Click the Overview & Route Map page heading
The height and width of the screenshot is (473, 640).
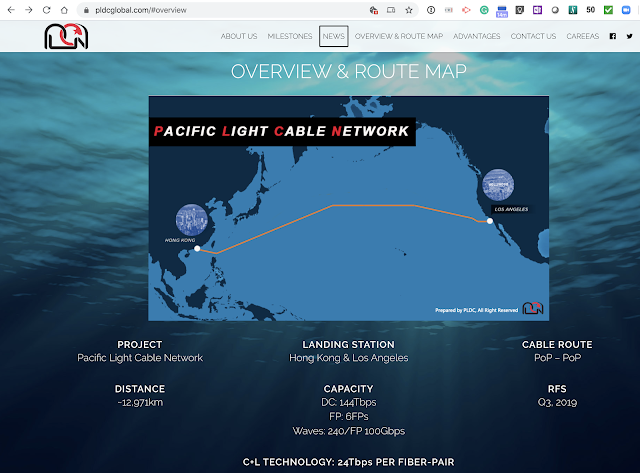[349, 71]
